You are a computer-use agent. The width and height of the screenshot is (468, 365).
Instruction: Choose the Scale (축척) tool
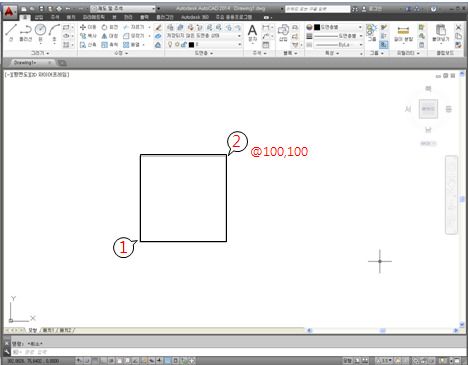tap(110, 44)
